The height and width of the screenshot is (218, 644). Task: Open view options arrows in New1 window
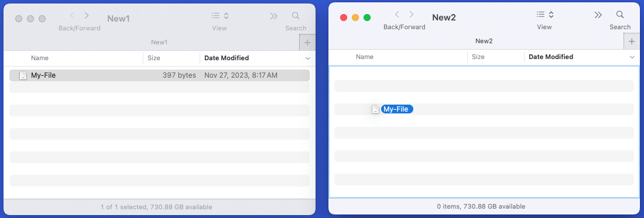click(227, 16)
